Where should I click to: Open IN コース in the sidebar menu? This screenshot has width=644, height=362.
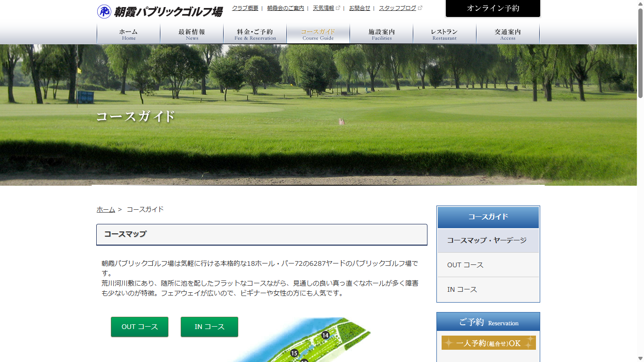click(x=488, y=289)
